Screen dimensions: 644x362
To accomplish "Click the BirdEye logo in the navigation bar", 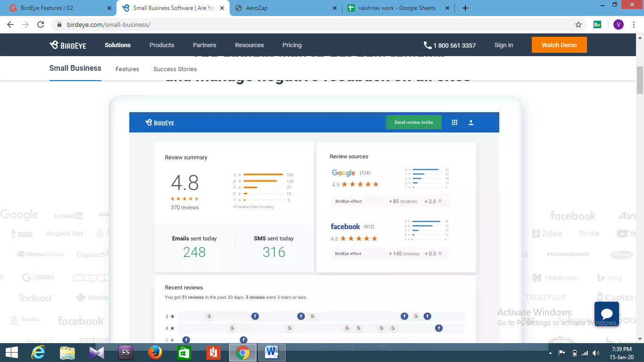I will tap(68, 45).
